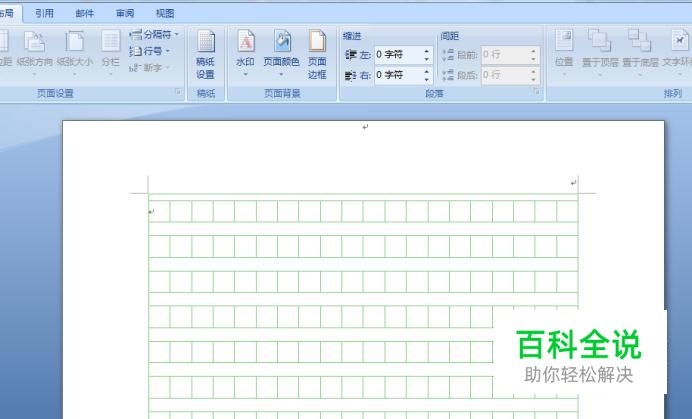This screenshot has height=419, width=692.
Task: Decrease the left indent value
Action: pyautogui.click(x=427, y=59)
